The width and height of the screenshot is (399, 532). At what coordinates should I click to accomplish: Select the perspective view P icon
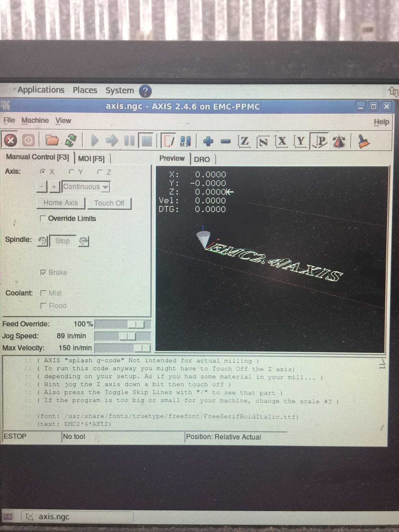(320, 141)
